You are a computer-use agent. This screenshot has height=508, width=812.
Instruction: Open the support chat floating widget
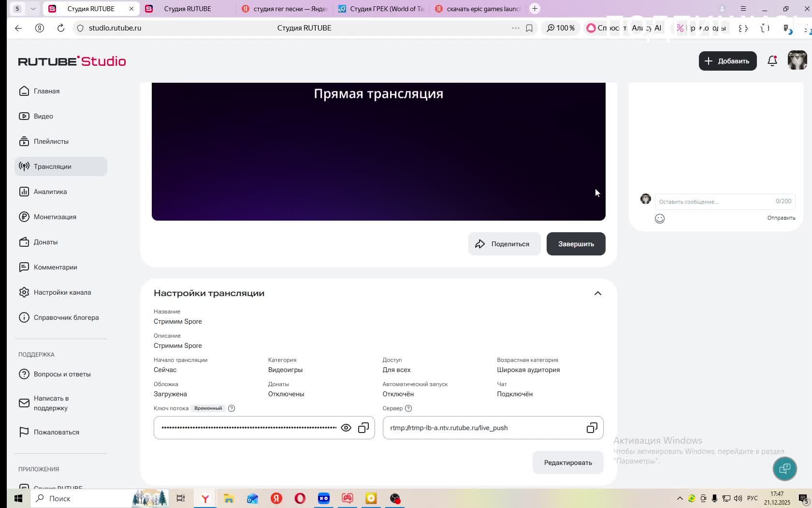coord(784,468)
